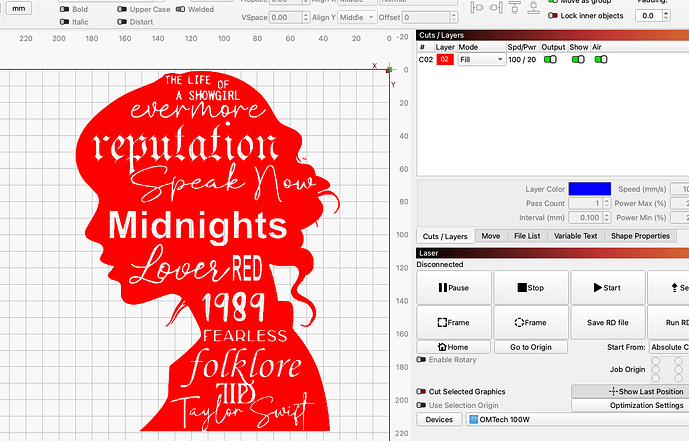Screen dimensions: 689x441
Task: Click the Pause laser button
Action: (x=454, y=288)
